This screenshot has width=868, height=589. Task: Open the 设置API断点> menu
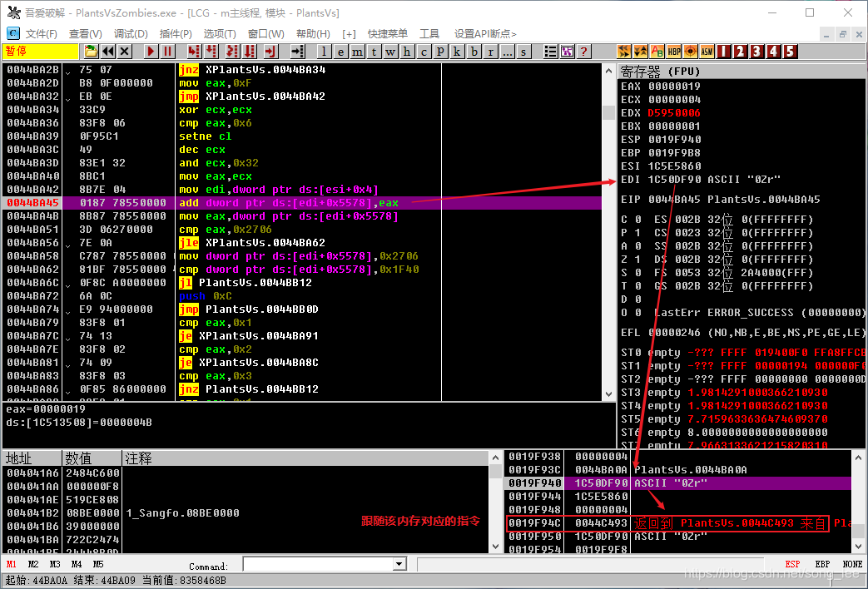click(485, 34)
